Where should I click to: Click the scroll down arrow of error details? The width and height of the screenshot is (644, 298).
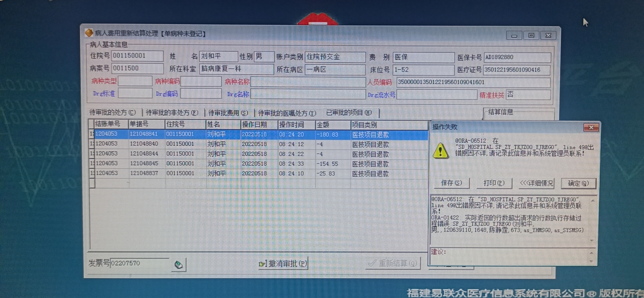(592, 241)
